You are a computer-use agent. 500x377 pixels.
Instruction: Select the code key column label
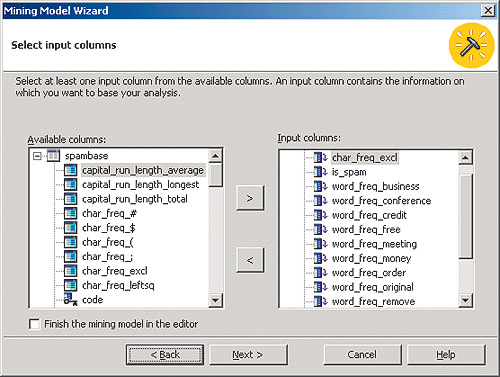(x=93, y=300)
